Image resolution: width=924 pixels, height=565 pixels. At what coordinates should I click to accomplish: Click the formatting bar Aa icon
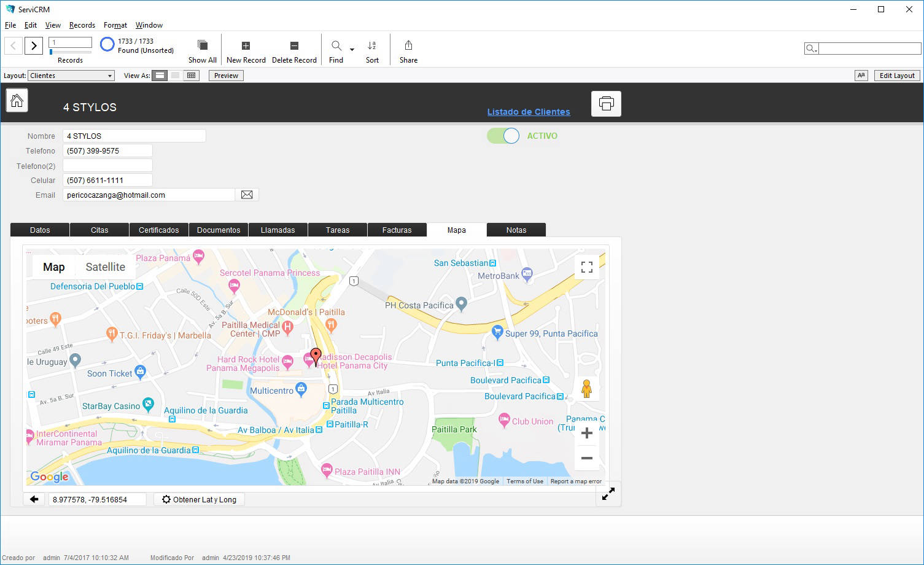coord(861,76)
